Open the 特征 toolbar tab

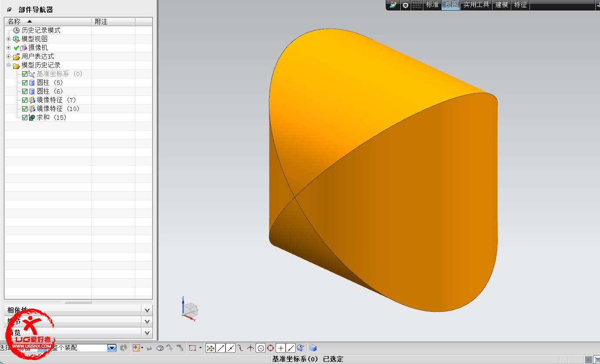coord(520,5)
